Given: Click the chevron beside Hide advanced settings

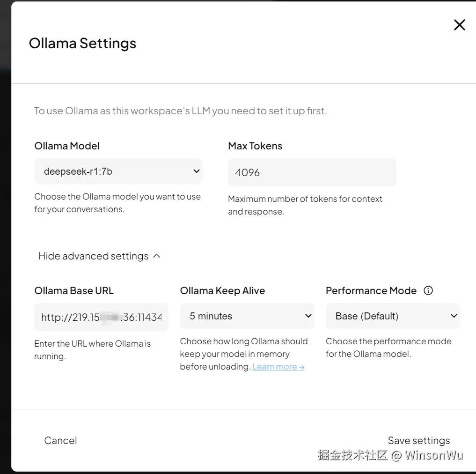Looking at the screenshot, I should (x=157, y=256).
